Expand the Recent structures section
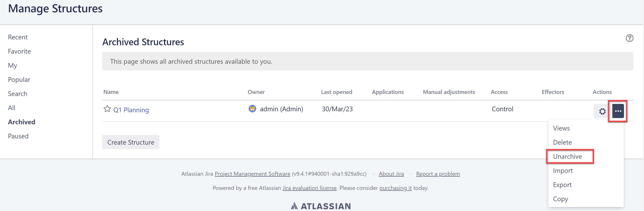The width and height of the screenshot is (644, 211). [18, 37]
